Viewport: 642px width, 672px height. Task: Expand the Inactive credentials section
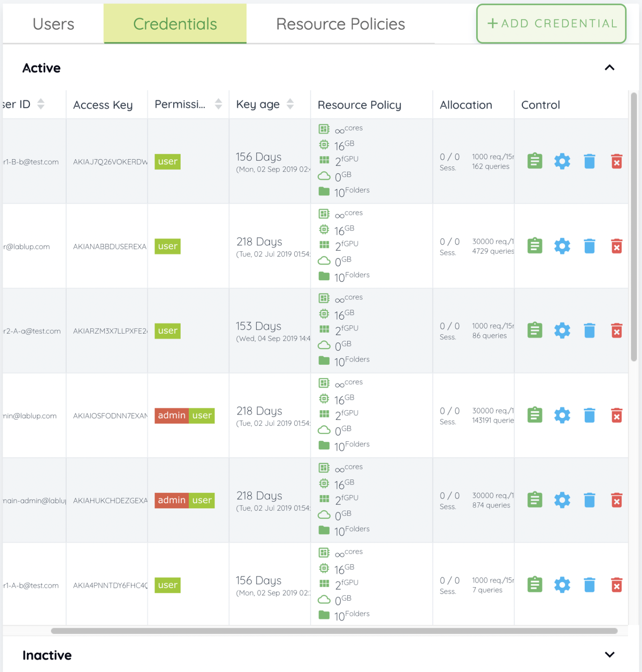[609, 654]
